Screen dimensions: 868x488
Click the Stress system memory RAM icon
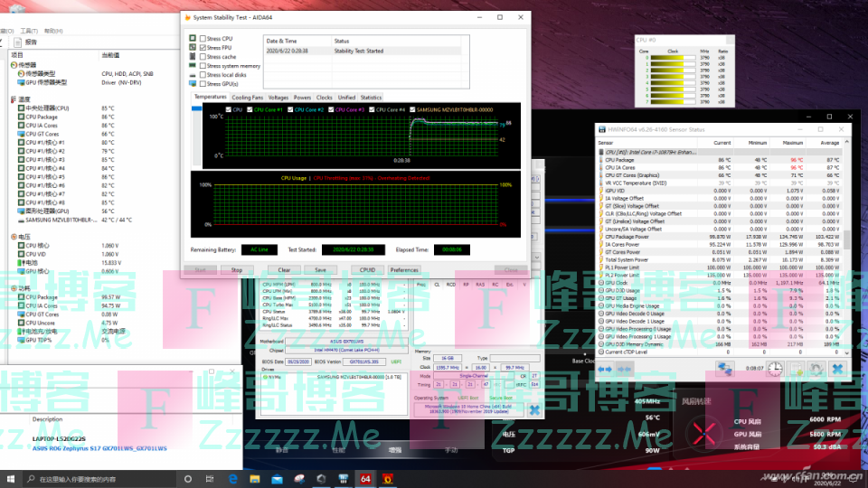(193, 65)
